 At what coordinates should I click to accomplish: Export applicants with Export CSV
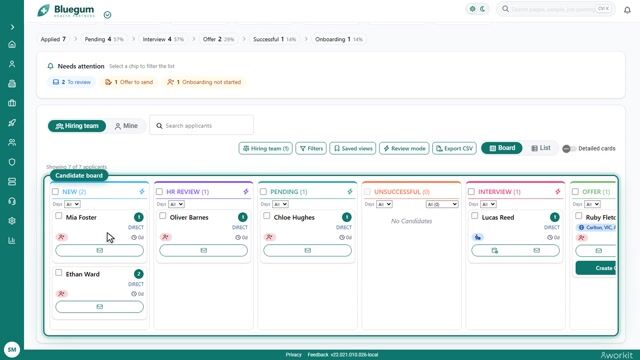point(454,149)
